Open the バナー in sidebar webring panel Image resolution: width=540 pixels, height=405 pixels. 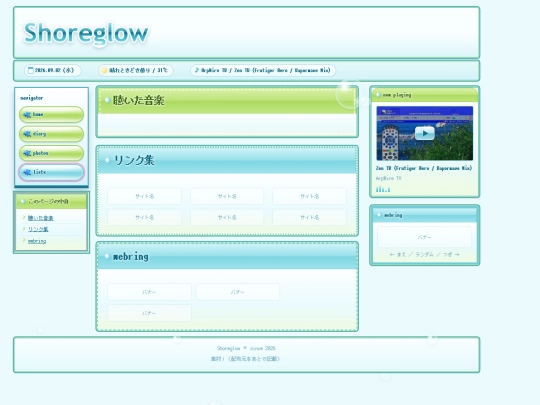pyautogui.click(x=425, y=237)
